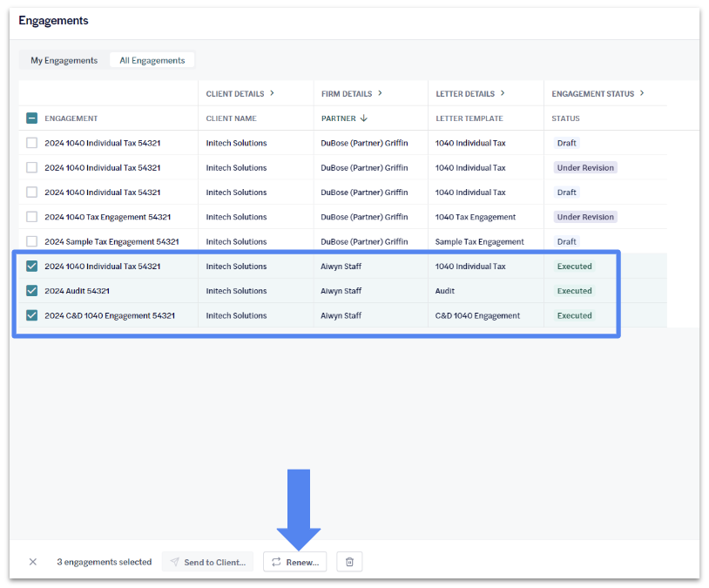
Task: Click Draft status of Sample Tax Engagement
Action: 566,241
